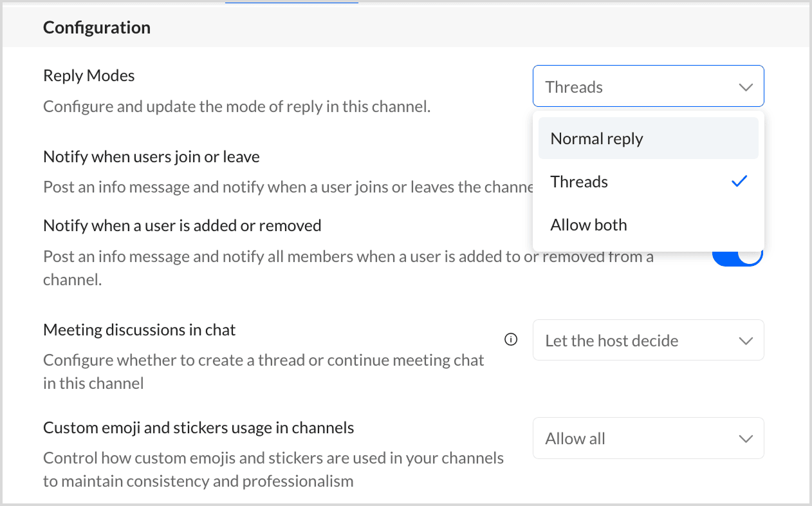Expand the 'Allow all' emoji usage dropdown
Screen dimensions: 812x506
click(648, 439)
